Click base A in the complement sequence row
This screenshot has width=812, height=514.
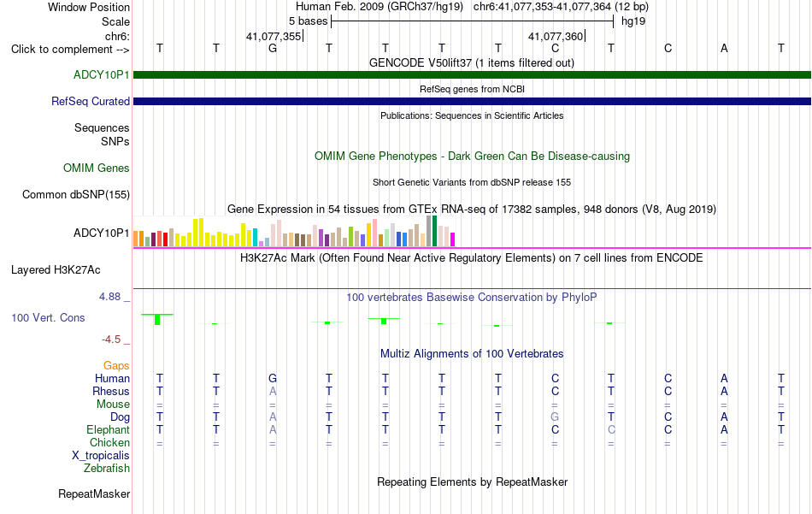[724, 48]
